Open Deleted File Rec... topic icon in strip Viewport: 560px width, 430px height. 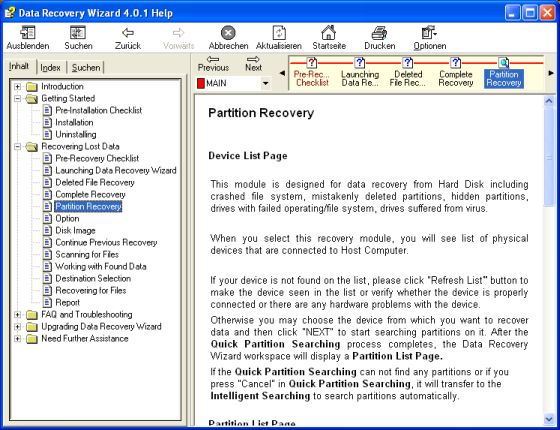pos(408,63)
